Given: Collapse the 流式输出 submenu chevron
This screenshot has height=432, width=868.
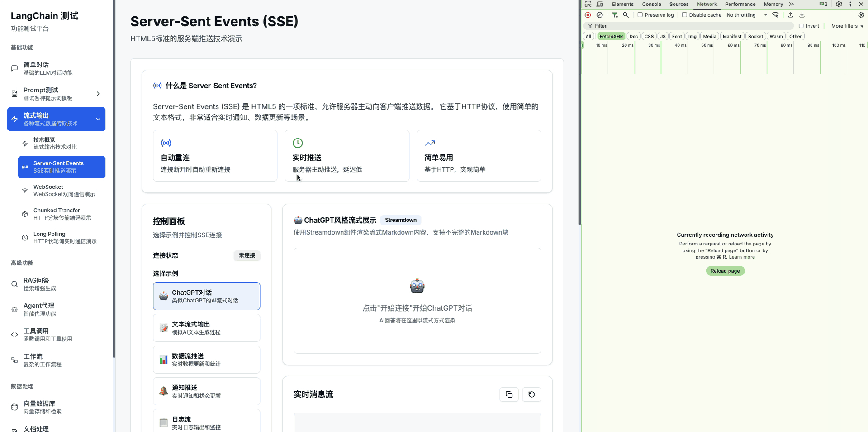Looking at the screenshot, I should (x=98, y=119).
